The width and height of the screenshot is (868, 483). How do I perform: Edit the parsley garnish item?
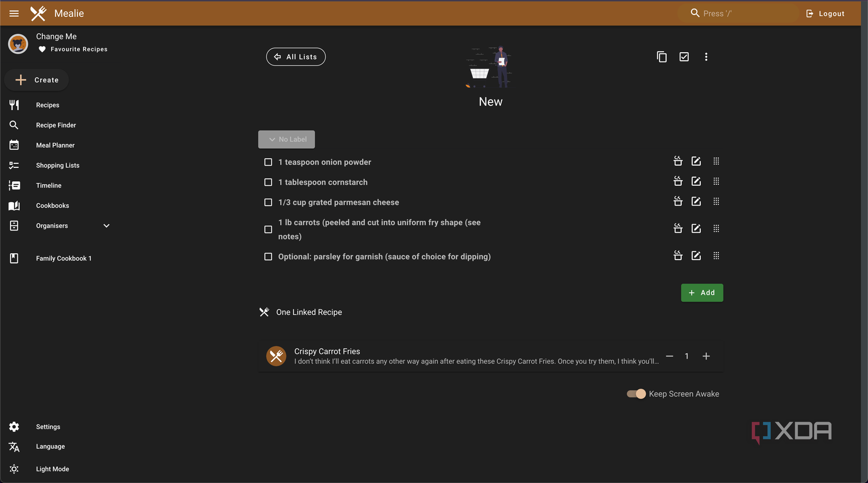click(x=696, y=255)
